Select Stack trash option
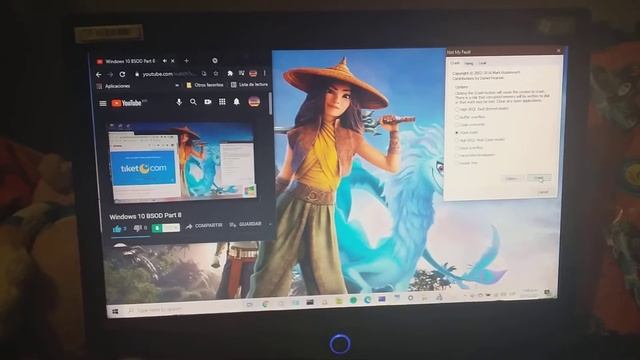Screen dimensions: 640x360 click(466, 133)
